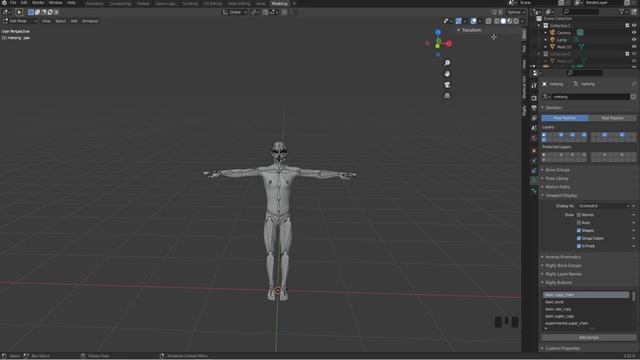Viewport: 640px width, 360px height.
Task: Expand the Motion Paths panel
Action: click(x=557, y=187)
